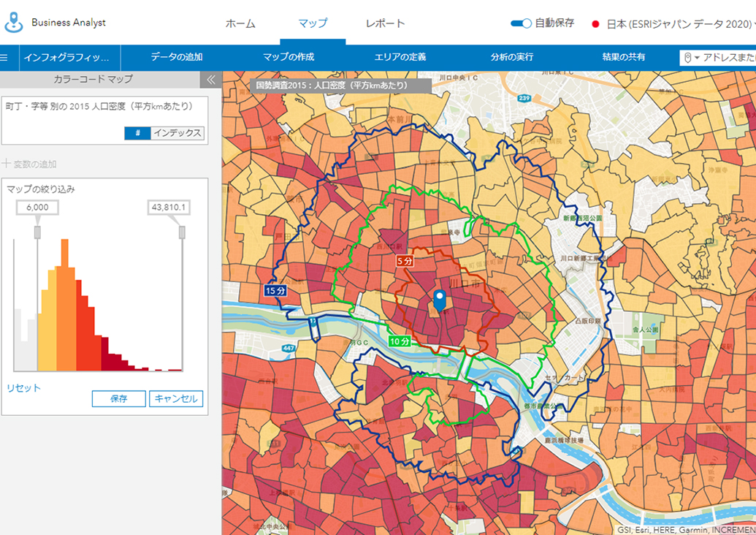Open the レポート tab
Screen dimensions: 756x535
tap(385, 23)
